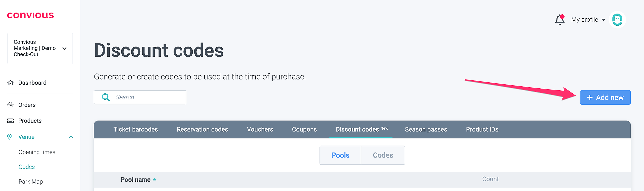Viewport: 644px width, 191px height.
Task: Click the Convious logo
Action: click(30, 15)
